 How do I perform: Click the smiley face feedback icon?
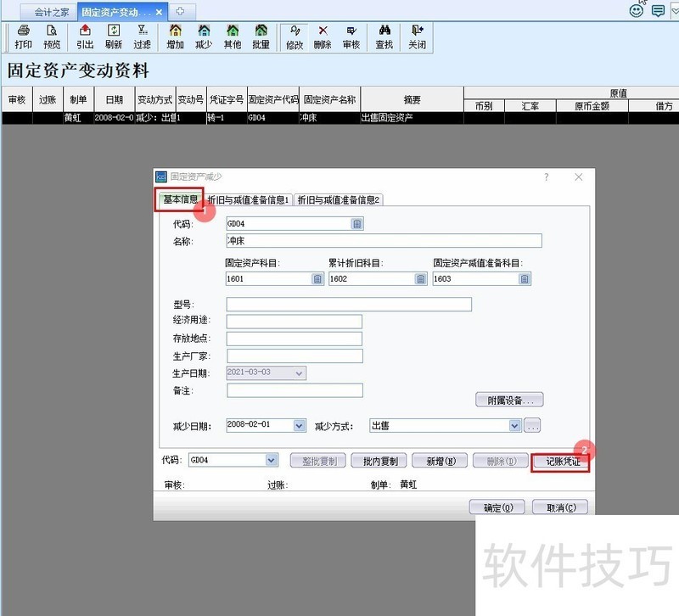(636, 10)
